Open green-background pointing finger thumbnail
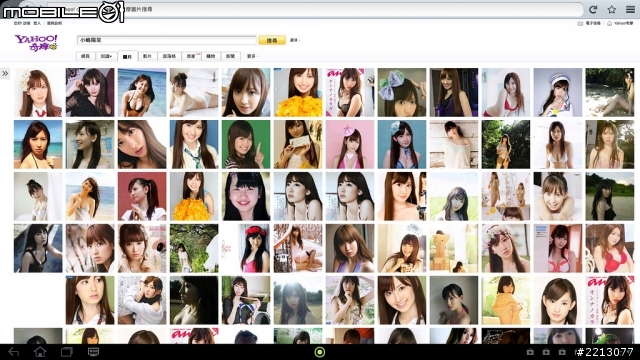Screen dimensions: 640x360 [246, 144]
